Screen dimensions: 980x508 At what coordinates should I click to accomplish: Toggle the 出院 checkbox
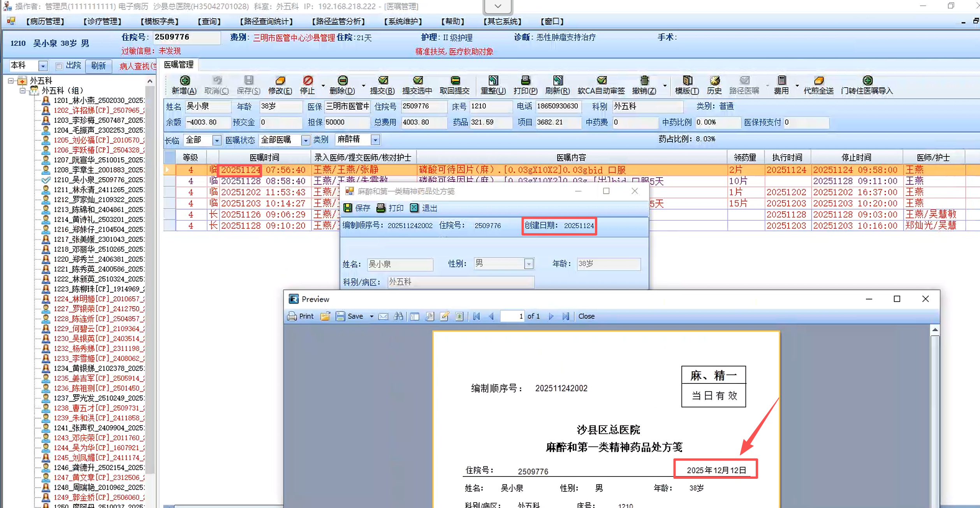(59, 66)
